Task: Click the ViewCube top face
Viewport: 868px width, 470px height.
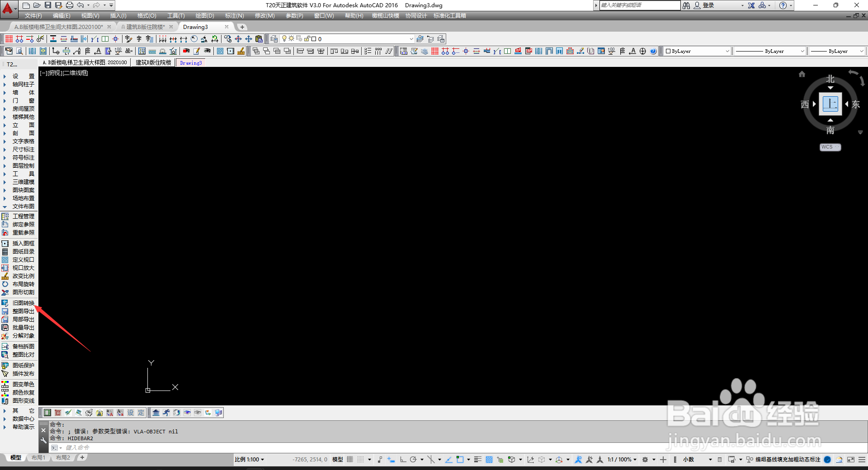Action: tap(830, 104)
